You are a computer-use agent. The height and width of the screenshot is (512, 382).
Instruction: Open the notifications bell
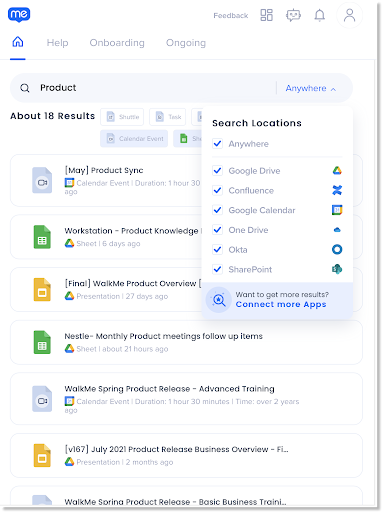coord(320,15)
